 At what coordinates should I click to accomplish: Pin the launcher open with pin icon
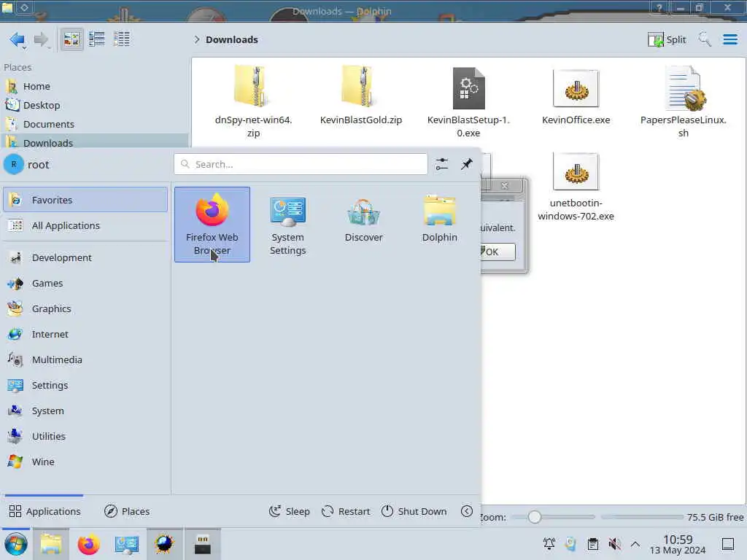[466, 164]
